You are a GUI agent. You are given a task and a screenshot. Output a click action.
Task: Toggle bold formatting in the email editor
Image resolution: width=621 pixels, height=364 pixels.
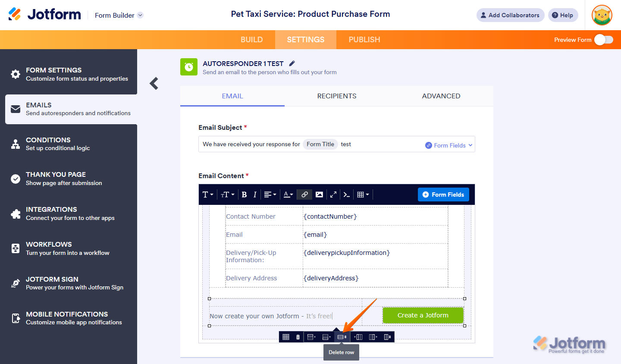click(244, 195)
